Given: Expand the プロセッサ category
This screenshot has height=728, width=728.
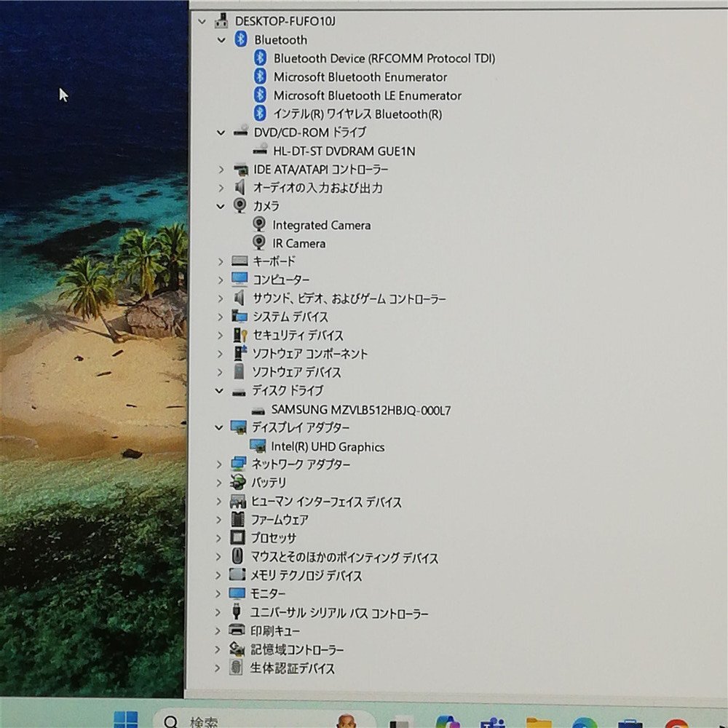Looking at the screenshot, I should [218, 538].
